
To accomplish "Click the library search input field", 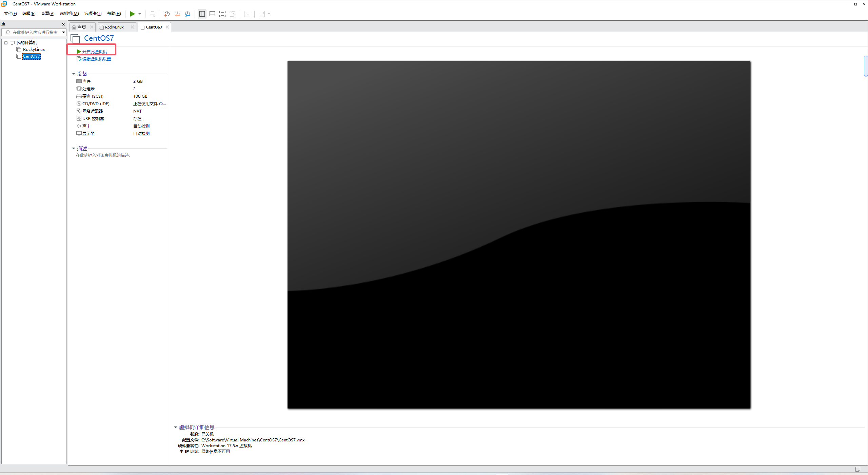I will click(35, 33).
